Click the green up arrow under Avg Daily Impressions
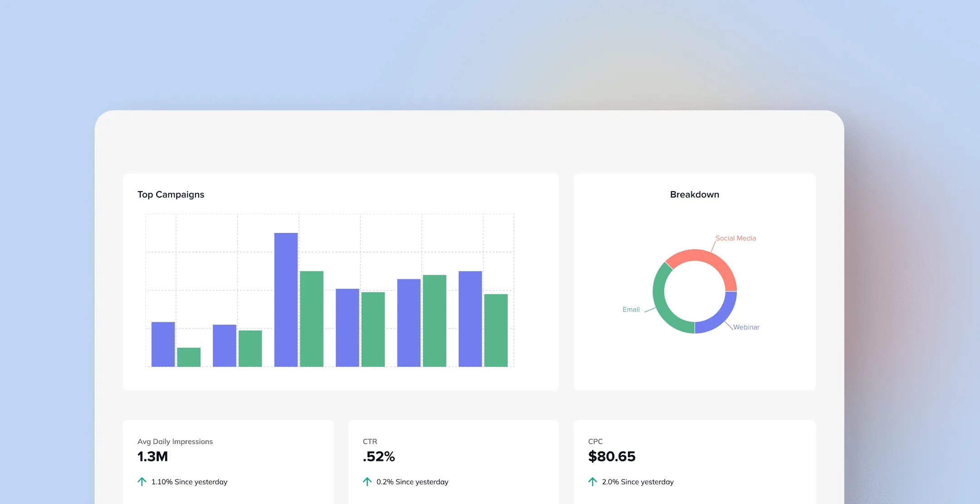Image resolution: width=980 pixels, height=504 pixels. [142, 481]
